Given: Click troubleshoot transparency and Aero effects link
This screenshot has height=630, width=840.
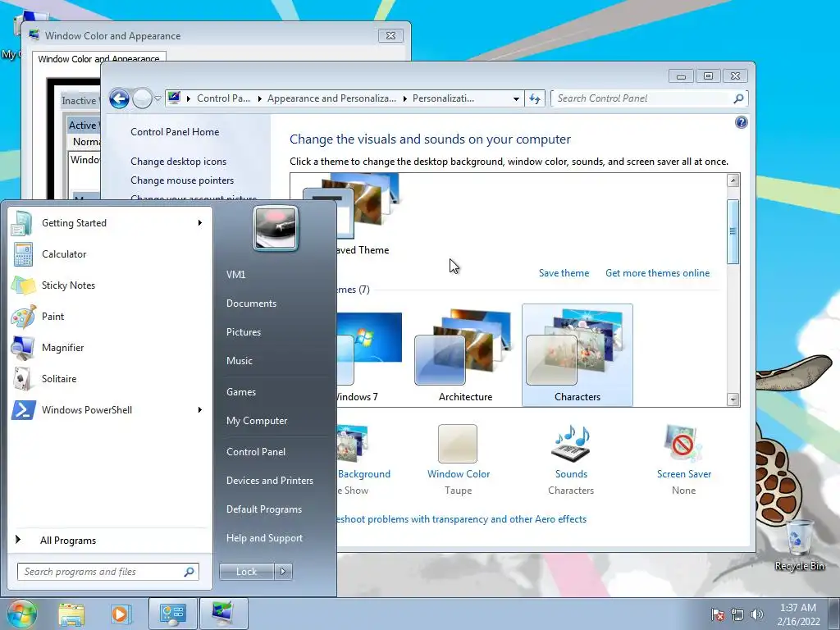Looking at the screenshot, I should pyautogui.click(x=462, y=519).
